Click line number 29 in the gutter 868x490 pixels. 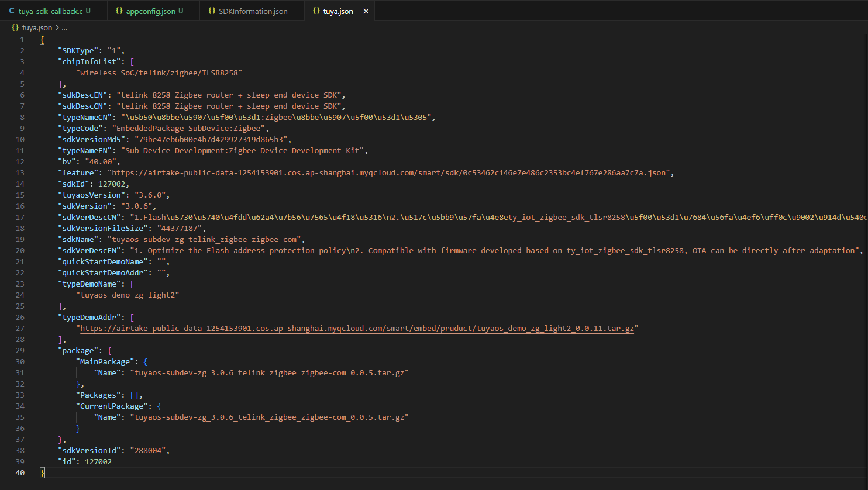pos(20,350)
